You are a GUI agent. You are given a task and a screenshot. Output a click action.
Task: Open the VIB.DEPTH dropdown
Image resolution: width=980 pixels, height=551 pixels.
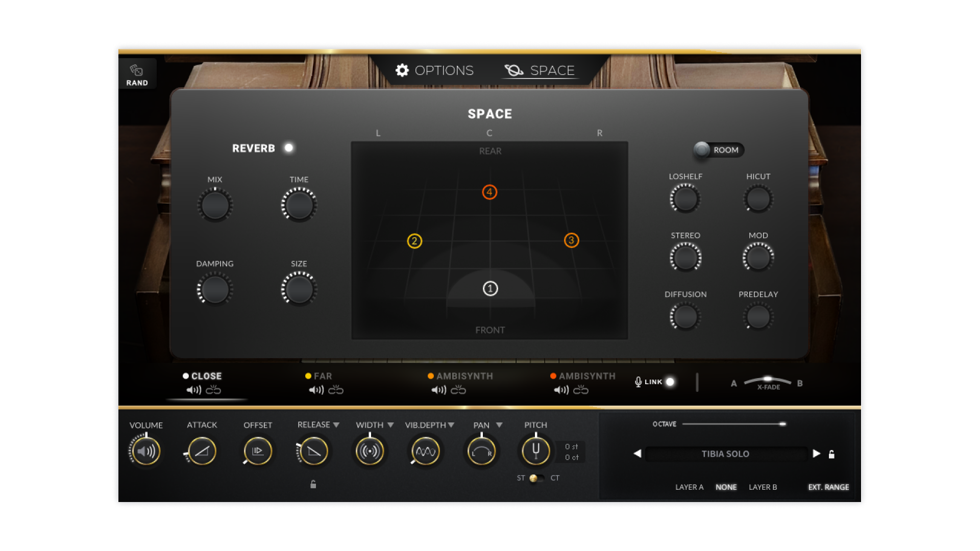[450, 424]
